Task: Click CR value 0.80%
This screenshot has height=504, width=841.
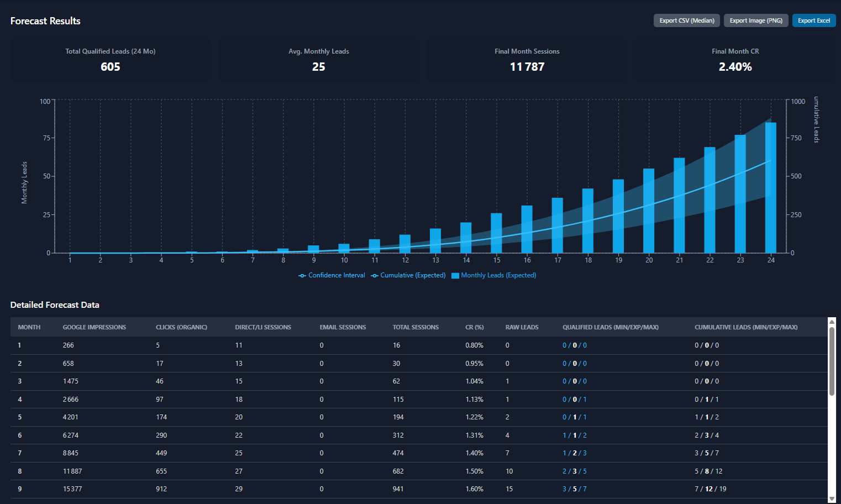Action: (x=474, y=345)
